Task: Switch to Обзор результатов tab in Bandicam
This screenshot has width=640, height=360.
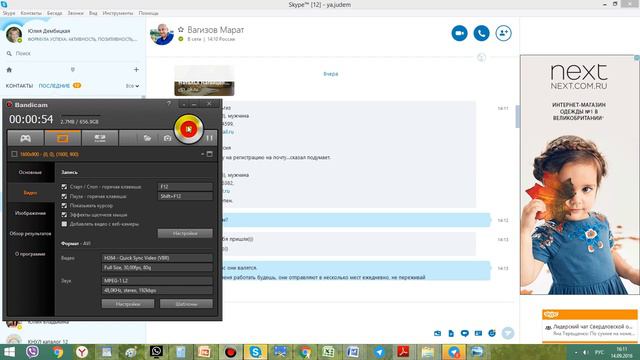Action: (30, 233)
